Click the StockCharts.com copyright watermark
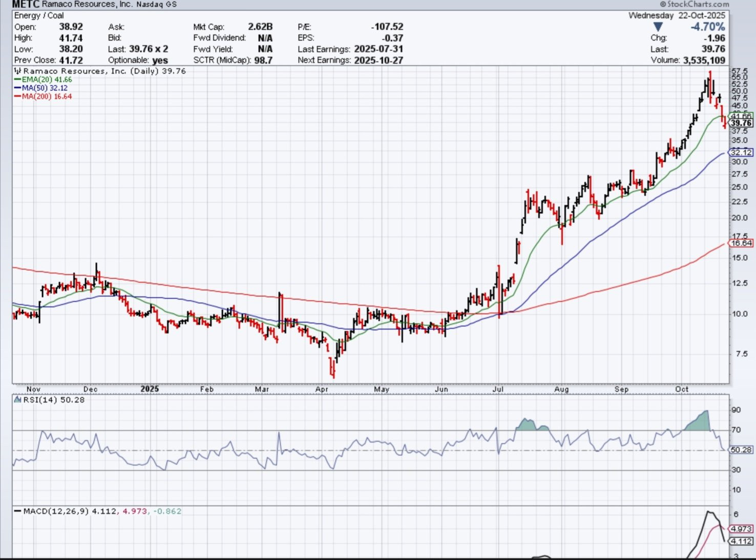The height and width of the screenshot is (560, 756). point(694,4)
